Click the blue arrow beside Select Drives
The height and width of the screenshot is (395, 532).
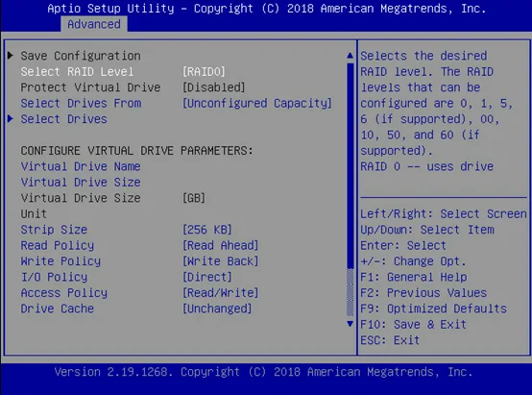[x=11, y=118]
